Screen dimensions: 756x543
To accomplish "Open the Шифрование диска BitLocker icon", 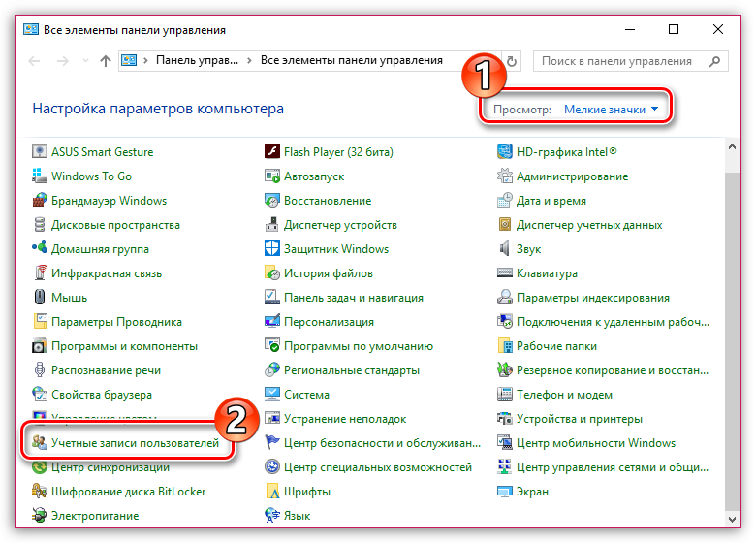I will [40, 491].
